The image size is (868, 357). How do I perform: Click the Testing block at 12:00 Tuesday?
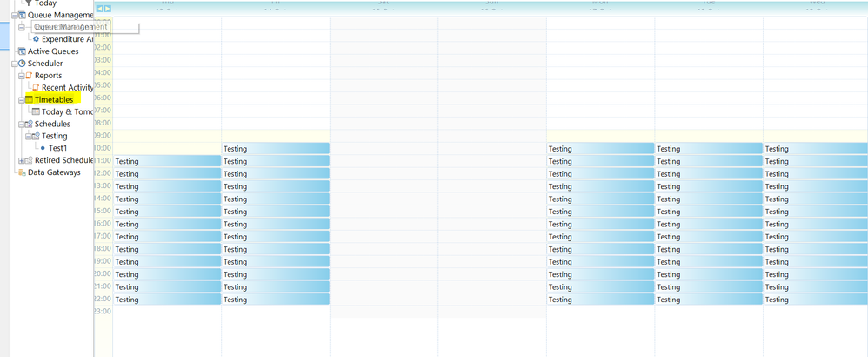tap(709, 174)
